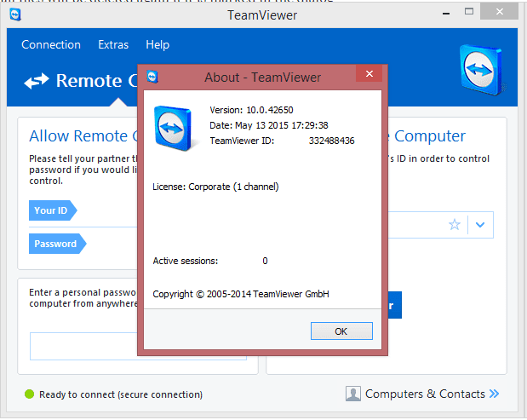The image size is (527, 420).
Task: Click the Remote Control arrows icon
Action: (x=37, y=81)
